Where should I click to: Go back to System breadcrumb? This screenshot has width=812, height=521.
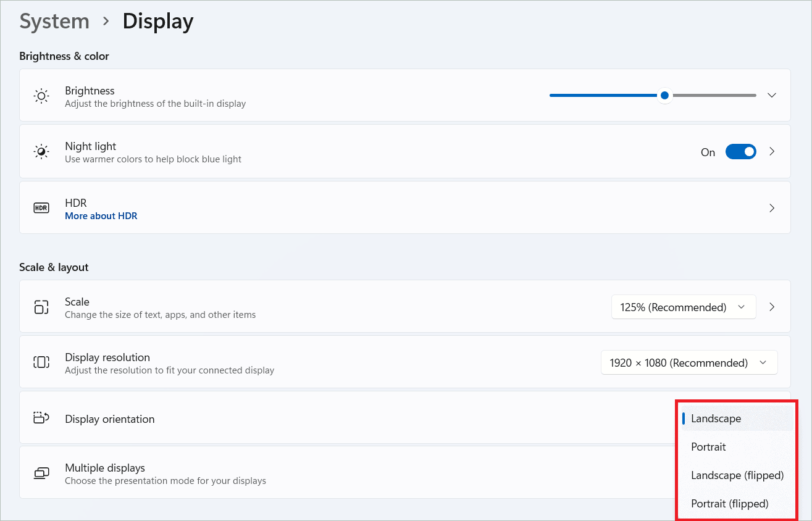tap(54, 21)
